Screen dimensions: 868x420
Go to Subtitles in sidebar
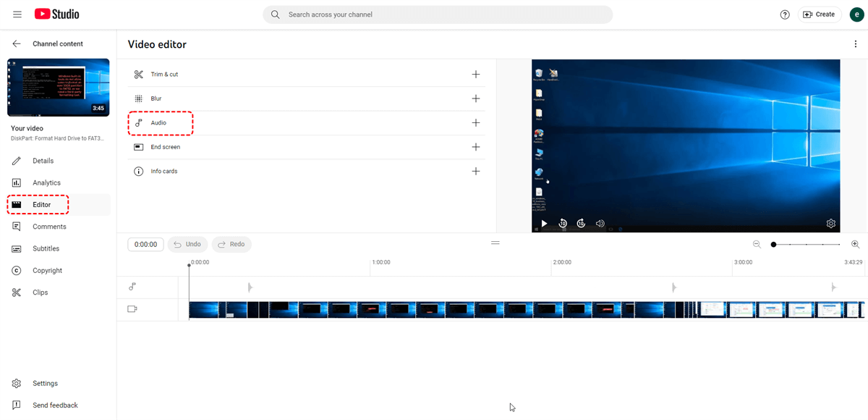[x=46, y=249]
